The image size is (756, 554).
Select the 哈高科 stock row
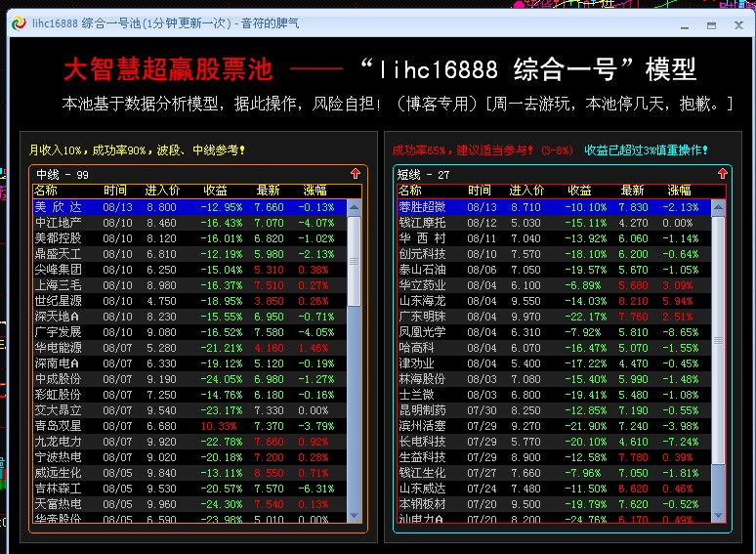555,348
